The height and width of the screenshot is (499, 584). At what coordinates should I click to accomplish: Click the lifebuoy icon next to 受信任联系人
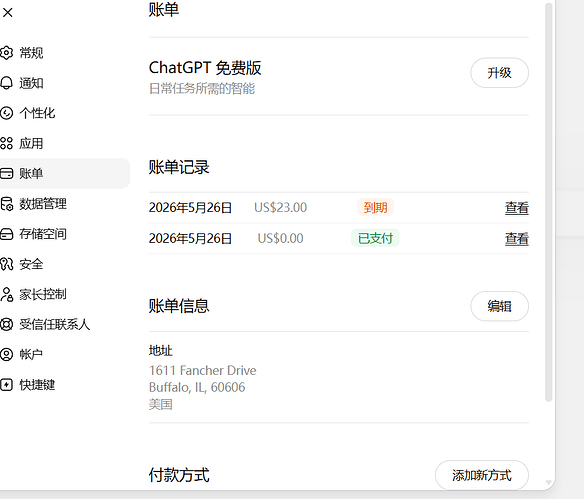[6, 324]
